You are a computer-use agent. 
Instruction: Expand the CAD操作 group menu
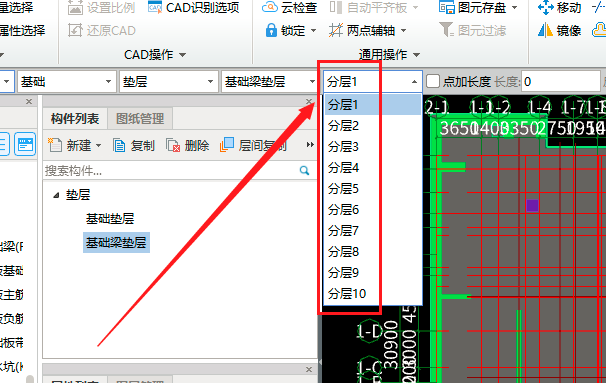pyautogui.click(x=183, y=55)
